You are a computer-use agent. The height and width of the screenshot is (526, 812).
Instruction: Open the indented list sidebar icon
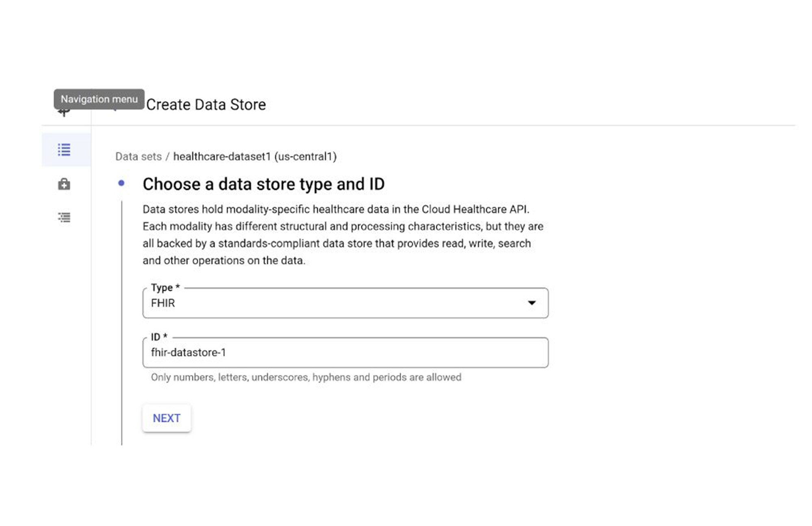tap(64, 217)
